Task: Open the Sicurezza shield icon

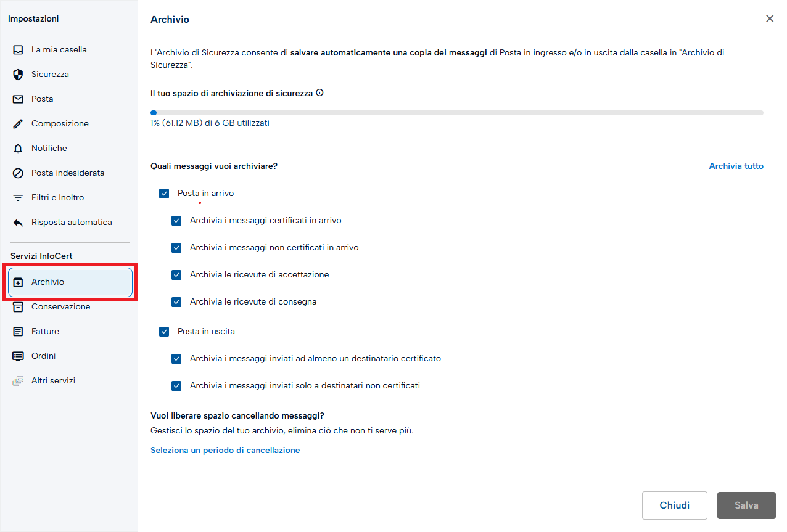Action: click(x=19, y=75)
